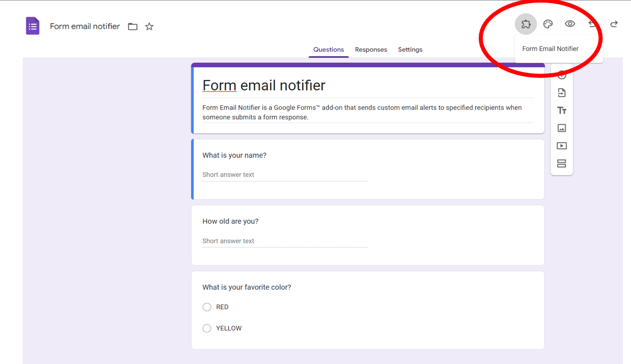Click the Google Forms home icon
Screen dimensions: 631x364
tap(32, 26)
